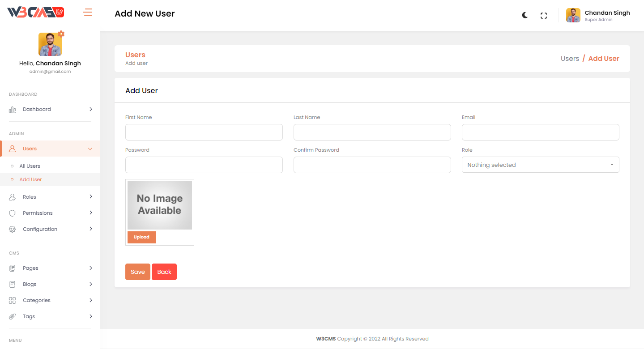Click the Tags paperclip icon
The width and height of the screenshot is (644, 349).
pos(13,316)
